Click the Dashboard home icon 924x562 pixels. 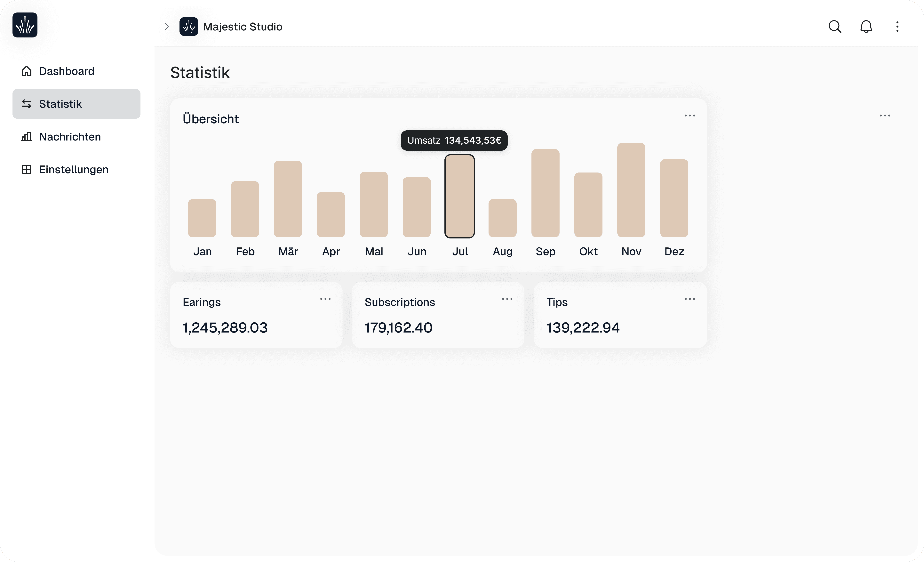pos(26,71)
